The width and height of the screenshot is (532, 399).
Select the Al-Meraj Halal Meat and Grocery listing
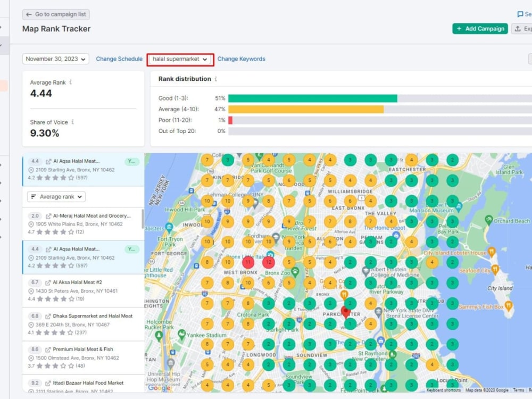click(x=83, y=224)
